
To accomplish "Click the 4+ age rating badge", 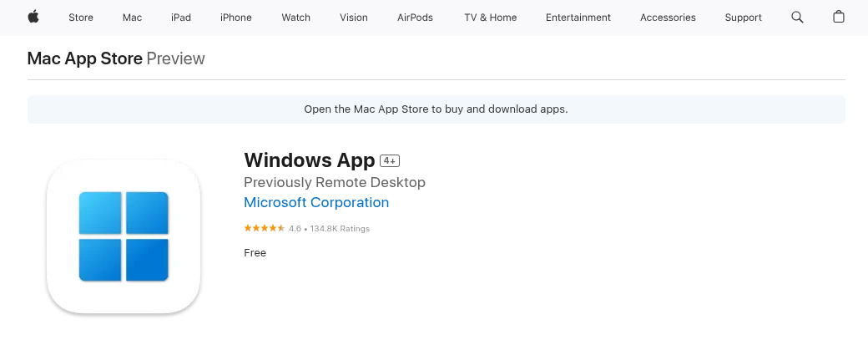I will 390,160.
